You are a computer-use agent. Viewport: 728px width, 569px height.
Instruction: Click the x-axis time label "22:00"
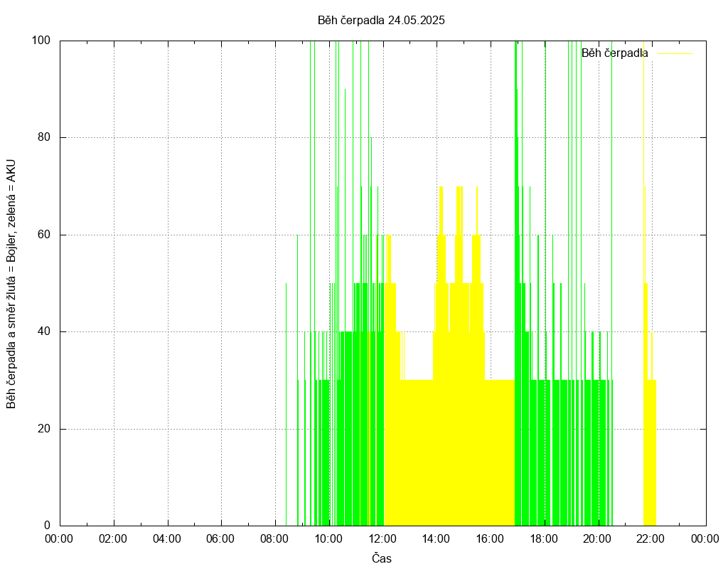tap(651, 539)
